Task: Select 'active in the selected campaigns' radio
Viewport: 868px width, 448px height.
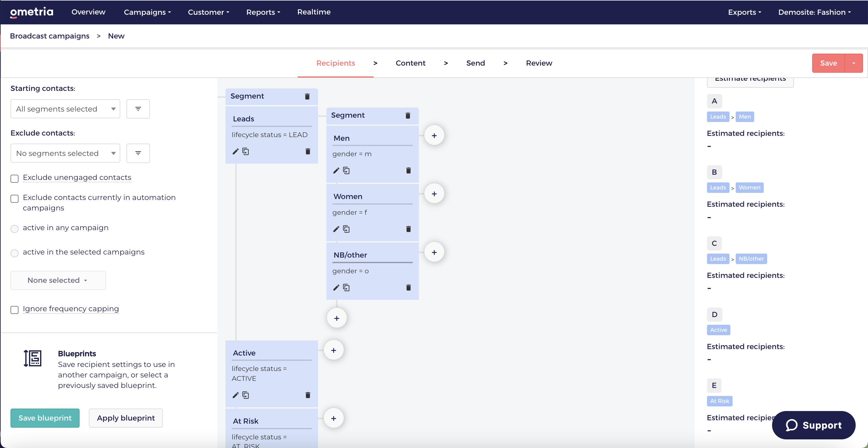Action: click(14, 253)
